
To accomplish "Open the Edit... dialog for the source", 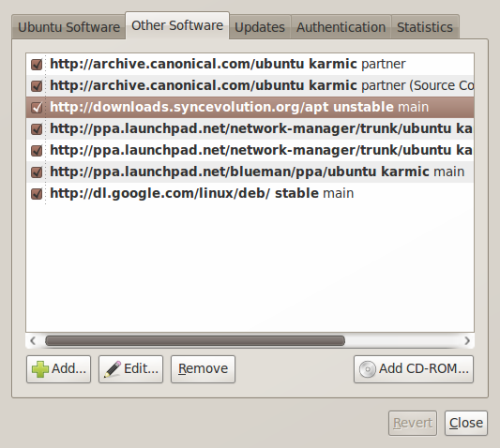I will 130,369.
